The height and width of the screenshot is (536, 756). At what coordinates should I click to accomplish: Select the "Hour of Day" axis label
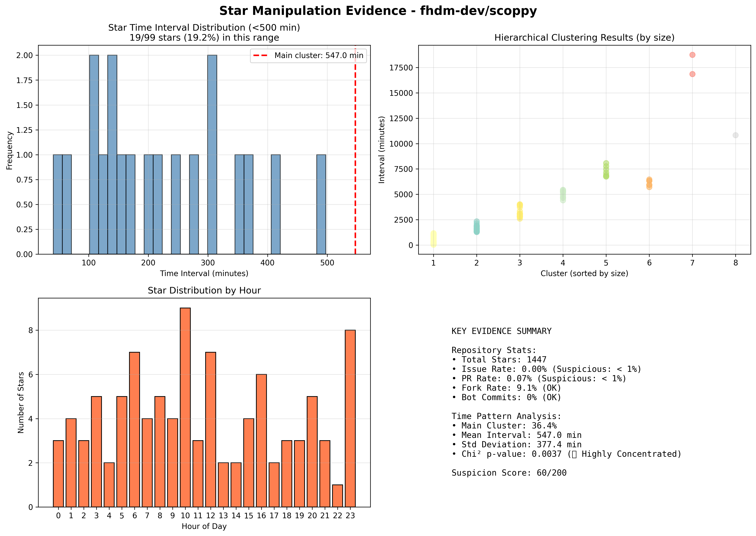click(204, 526)
